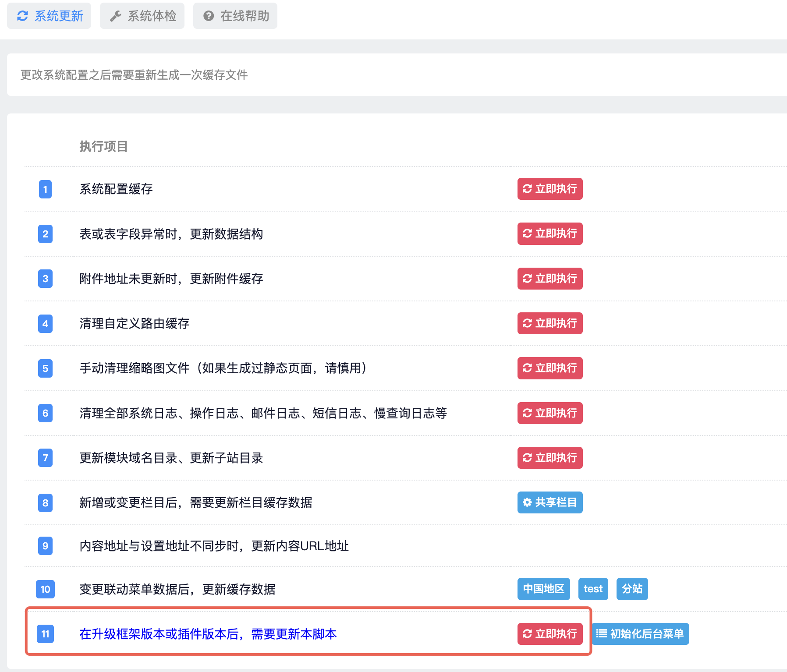Switch to the 系统体检 tab
Image resolution: width=787 pixels, height=672 pixels.
[142, 16]
